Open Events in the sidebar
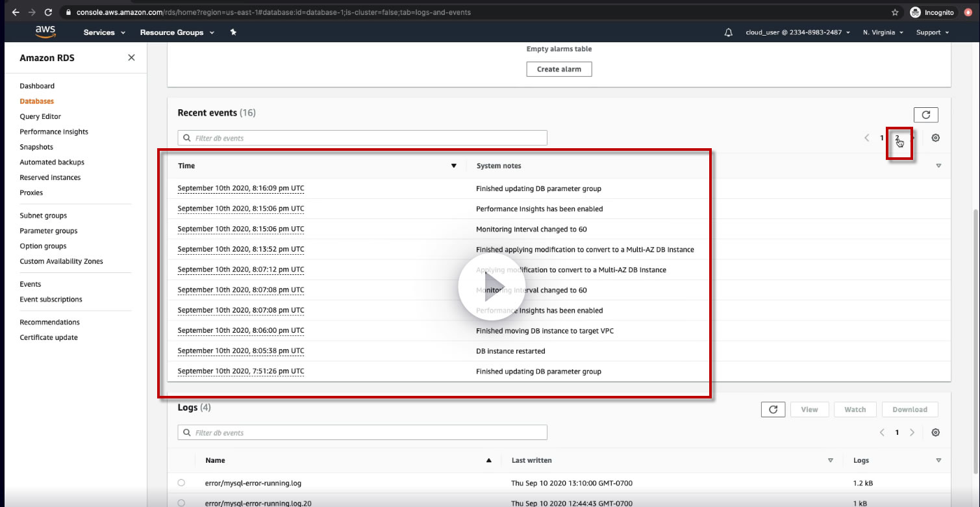Image resolution: width=980 pixels, height=507 pixels. pos(31,284)
